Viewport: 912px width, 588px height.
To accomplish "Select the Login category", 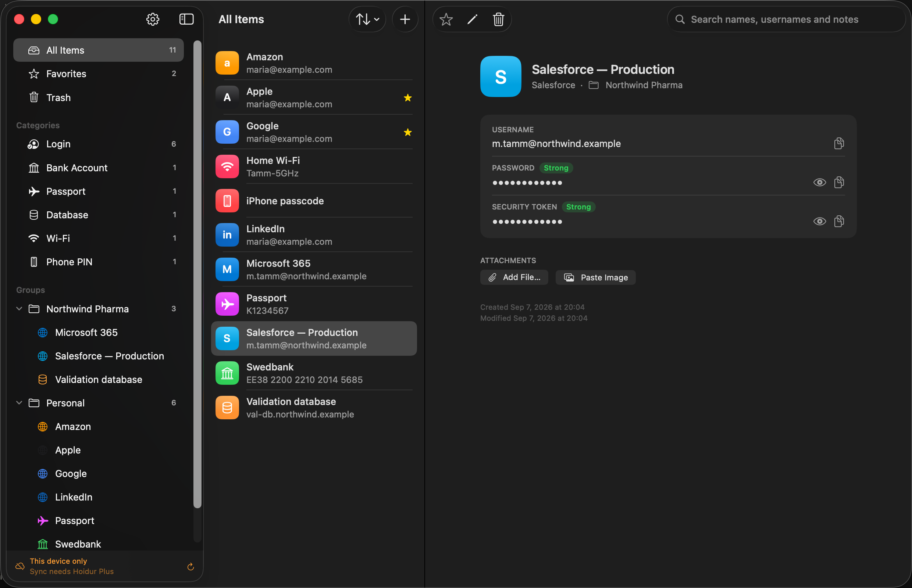I will 98,144.
